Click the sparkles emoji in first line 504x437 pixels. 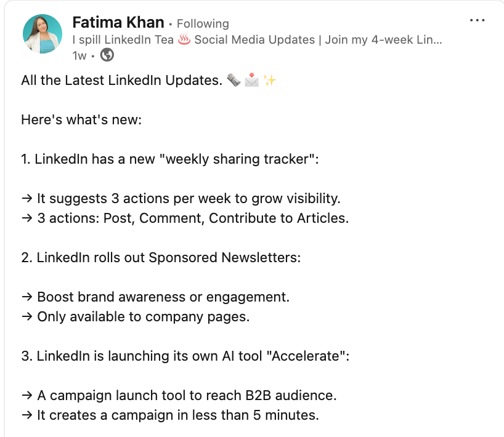tap(269, 80)
